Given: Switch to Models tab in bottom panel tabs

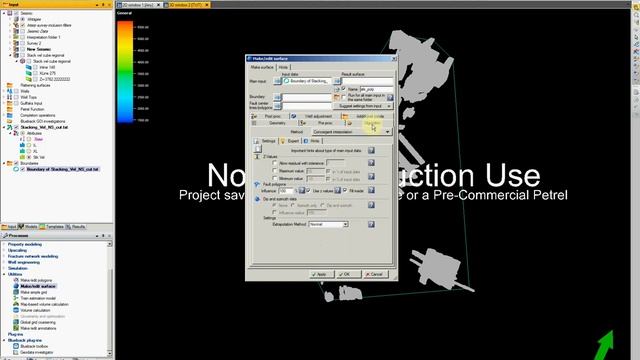Looking at the screenshot, I should coord(28,227).
